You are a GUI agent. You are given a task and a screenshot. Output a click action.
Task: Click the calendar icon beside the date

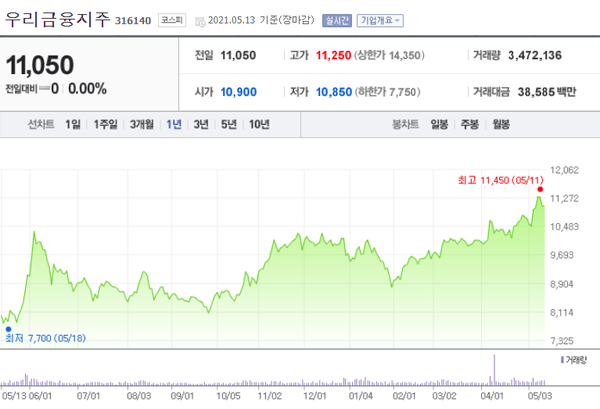tap(200, 22)
